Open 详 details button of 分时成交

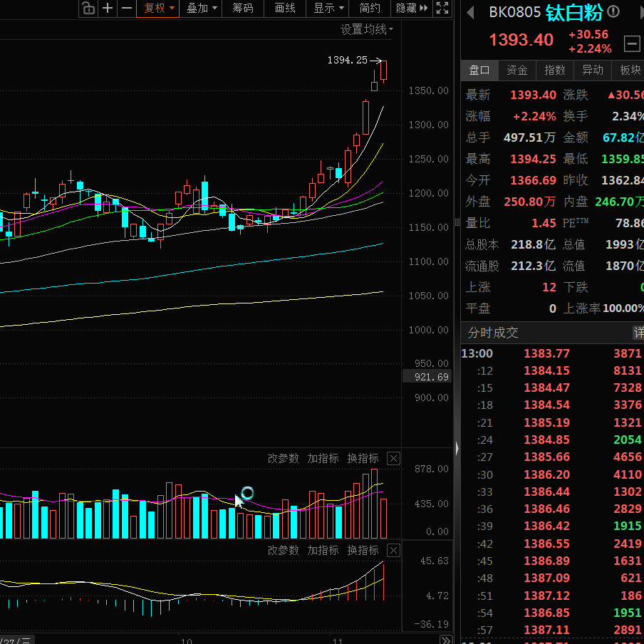[x=639, y=333]
